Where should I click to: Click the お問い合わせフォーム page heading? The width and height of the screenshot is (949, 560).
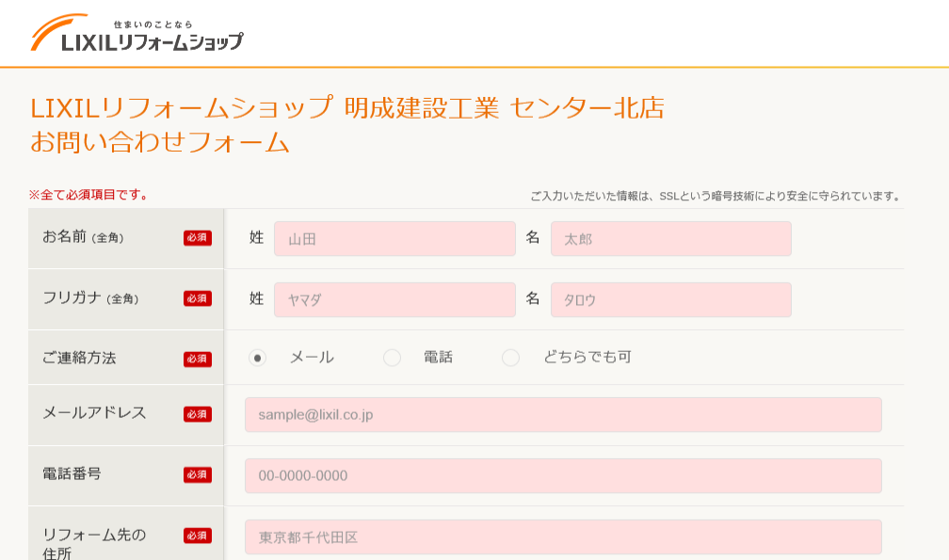[x=160, y=142]
